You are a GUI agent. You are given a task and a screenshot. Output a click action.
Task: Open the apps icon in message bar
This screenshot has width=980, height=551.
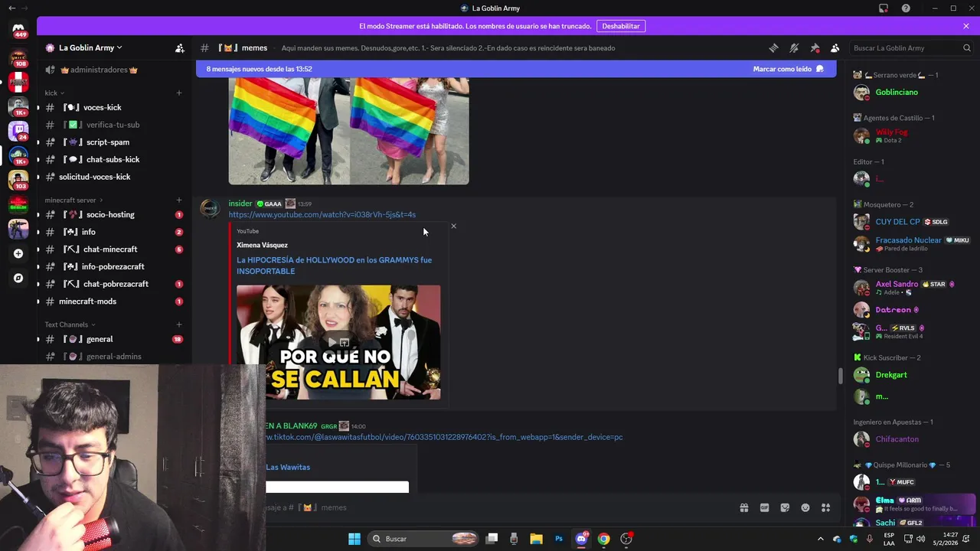pos(826,507)
